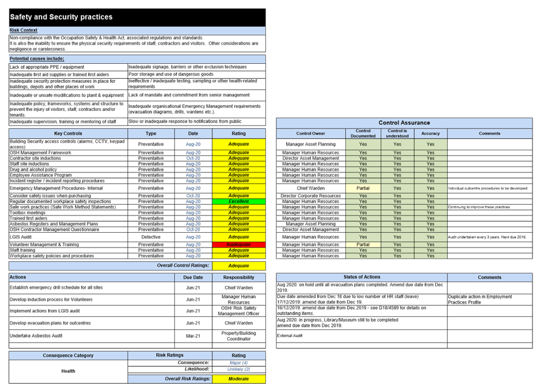Select the 'Manager Asset Planning' first row cell

(x=311, y=144)
